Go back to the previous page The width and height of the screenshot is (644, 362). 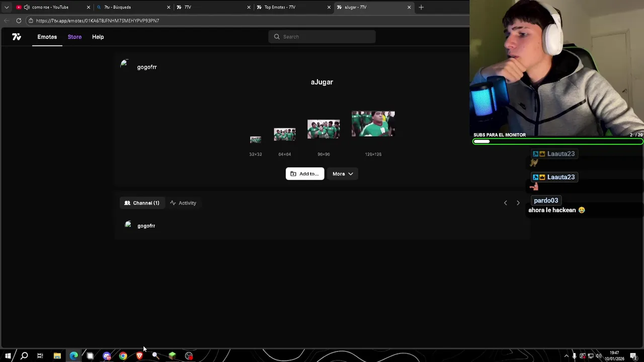6,21
